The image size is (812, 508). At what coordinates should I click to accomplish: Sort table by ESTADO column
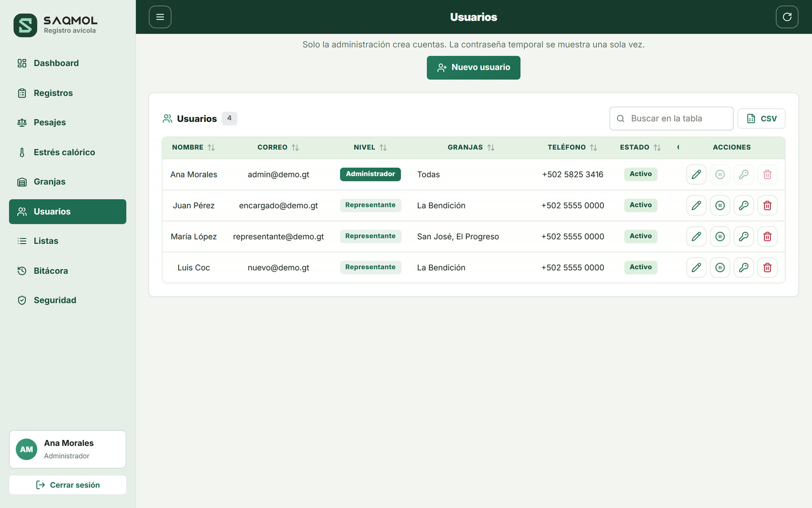[640, 147]
